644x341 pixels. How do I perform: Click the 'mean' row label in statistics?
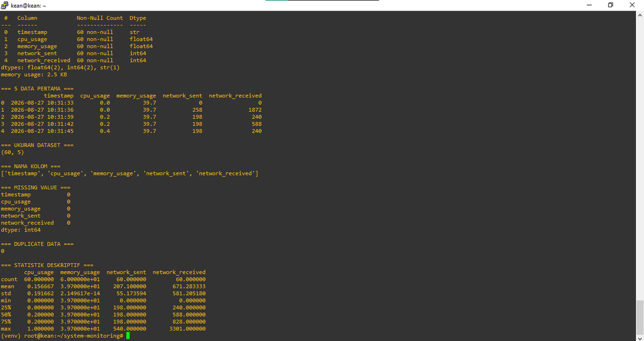8,286
